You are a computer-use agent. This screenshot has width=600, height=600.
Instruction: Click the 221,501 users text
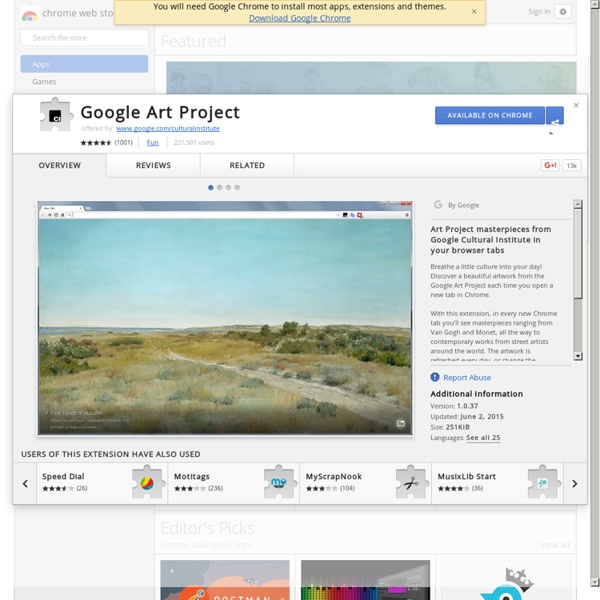(x=194, y=143)
